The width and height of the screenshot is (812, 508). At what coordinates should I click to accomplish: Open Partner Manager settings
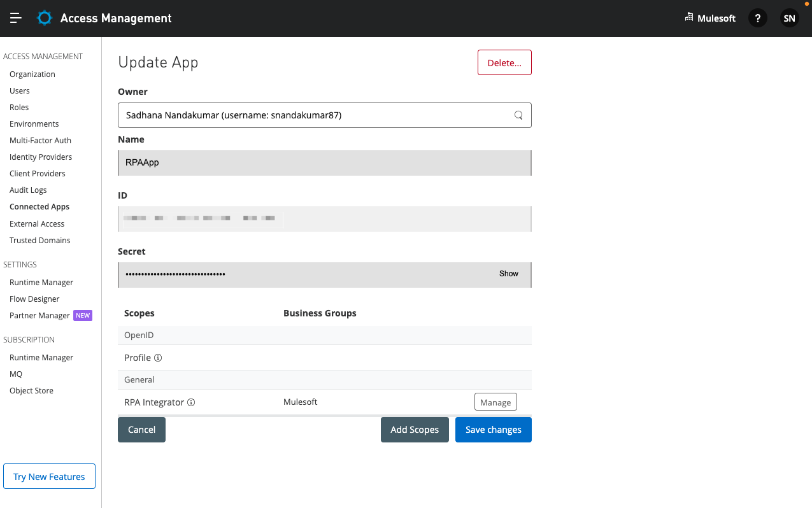[x=39, y=316]
